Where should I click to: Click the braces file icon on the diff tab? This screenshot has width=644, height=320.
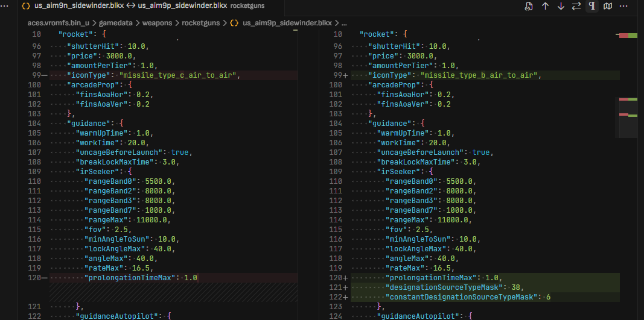coord(27,6)
